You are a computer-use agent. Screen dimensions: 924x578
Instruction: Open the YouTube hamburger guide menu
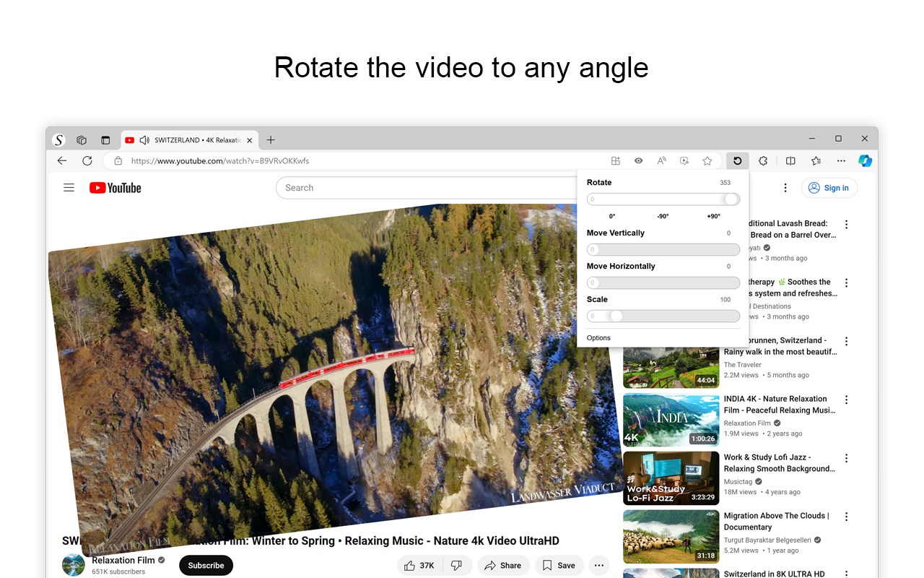click(69, 188)
